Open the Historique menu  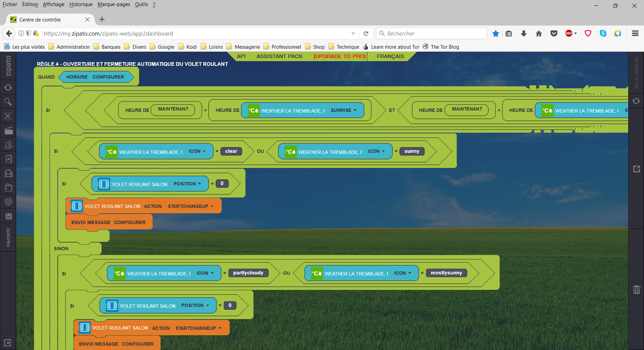81,4
